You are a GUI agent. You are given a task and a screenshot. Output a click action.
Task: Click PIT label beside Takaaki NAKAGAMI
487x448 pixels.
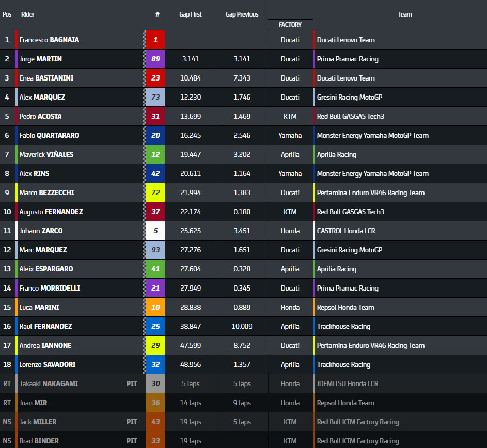pyautogui.click(x=132, y=383)
